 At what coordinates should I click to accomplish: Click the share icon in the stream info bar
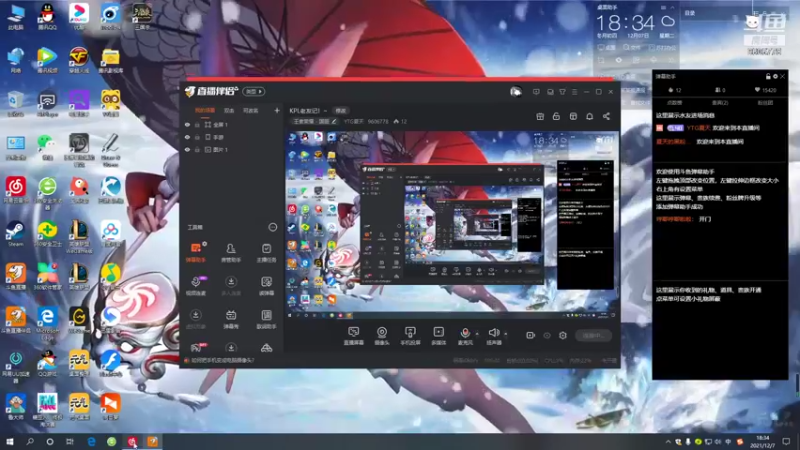coord(606,116)
